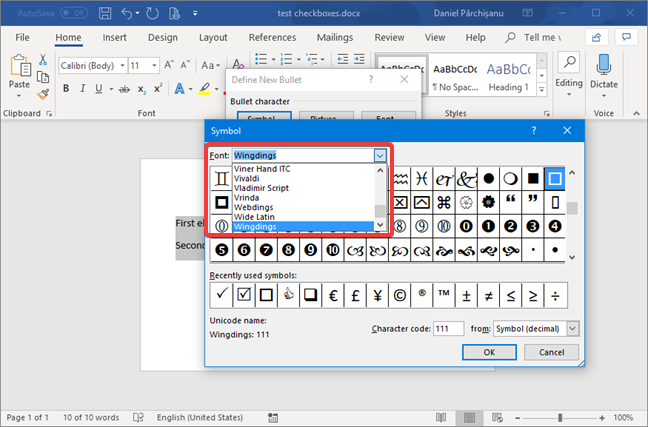Toggle Italic formatting
This screenshot has width=648, height=427.
(x=83, y=88)
